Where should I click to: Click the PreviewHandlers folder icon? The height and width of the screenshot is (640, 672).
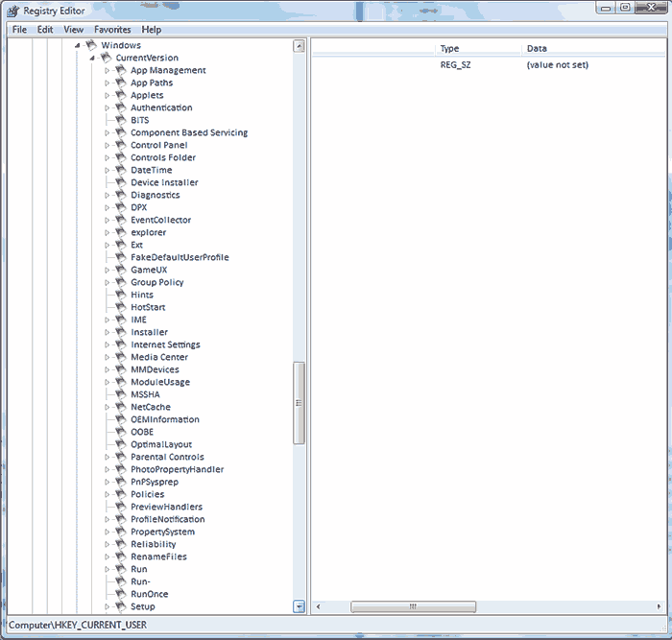(121, 507)
